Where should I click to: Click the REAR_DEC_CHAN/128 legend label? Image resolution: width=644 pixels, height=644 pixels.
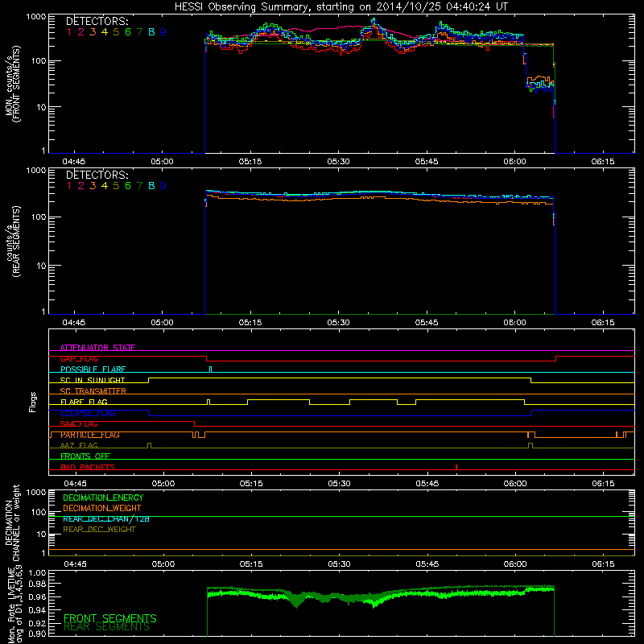[x=106, y=518]
